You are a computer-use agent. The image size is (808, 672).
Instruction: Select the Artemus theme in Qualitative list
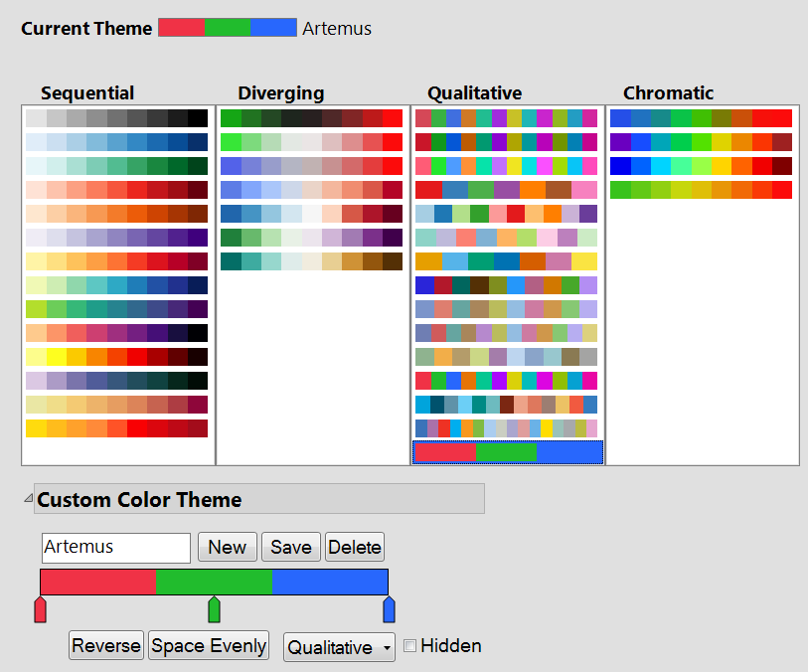[x=508, y=452]
